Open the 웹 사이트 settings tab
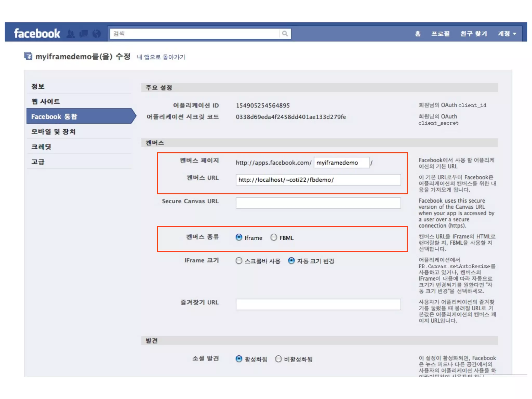The height and width of the screenshot is (399, 532). [46, 102]
